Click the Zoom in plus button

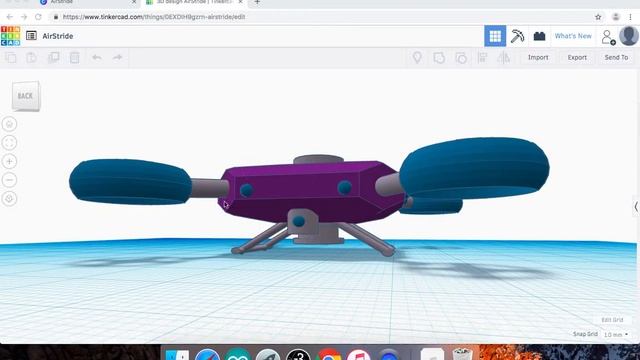point(9,162)
